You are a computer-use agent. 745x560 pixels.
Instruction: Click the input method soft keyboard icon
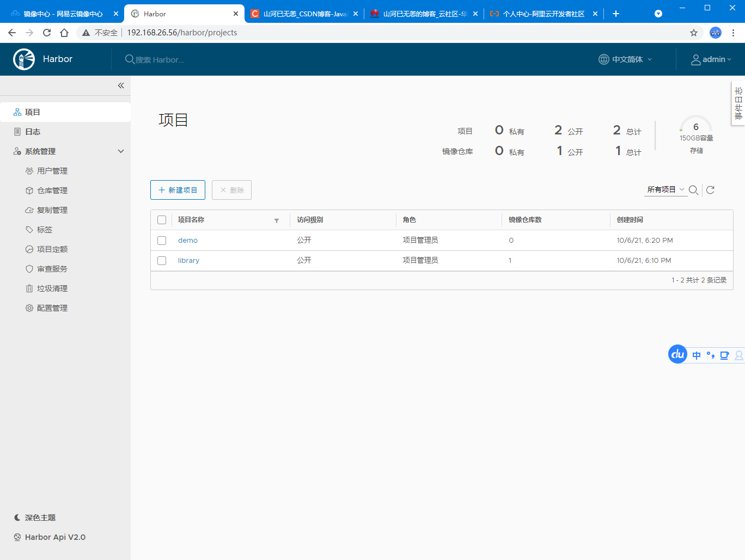[x=724, y=355]
